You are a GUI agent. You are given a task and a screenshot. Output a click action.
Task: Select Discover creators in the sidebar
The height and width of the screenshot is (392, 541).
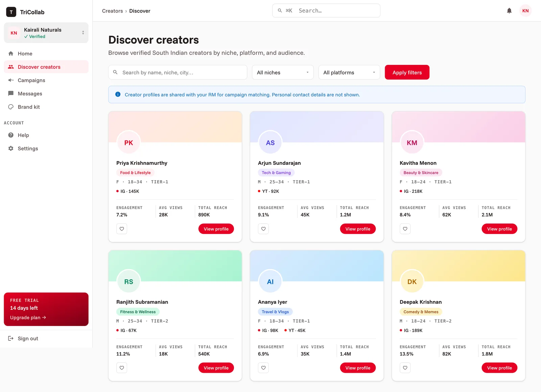coord(46,67)
